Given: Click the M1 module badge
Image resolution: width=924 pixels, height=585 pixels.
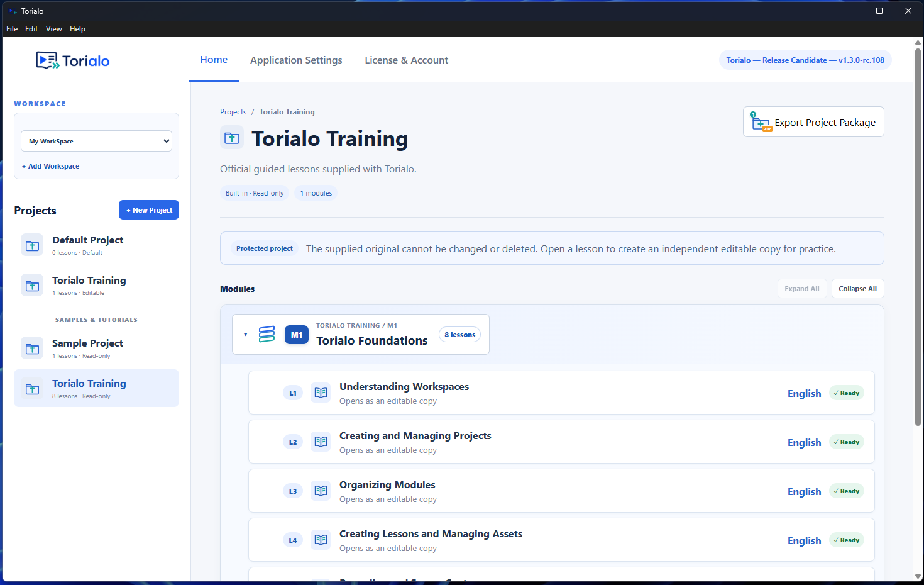Looking at the screenshot, I should coord(297,335).
